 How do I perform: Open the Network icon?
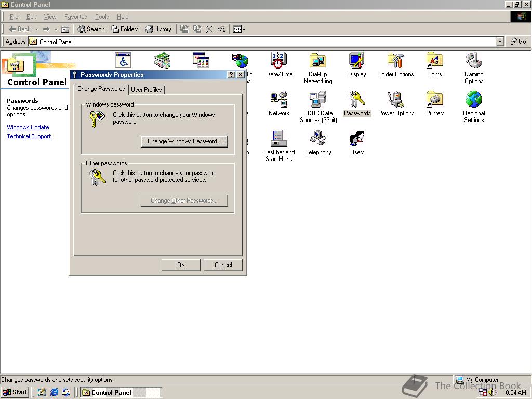pos(279,103)
